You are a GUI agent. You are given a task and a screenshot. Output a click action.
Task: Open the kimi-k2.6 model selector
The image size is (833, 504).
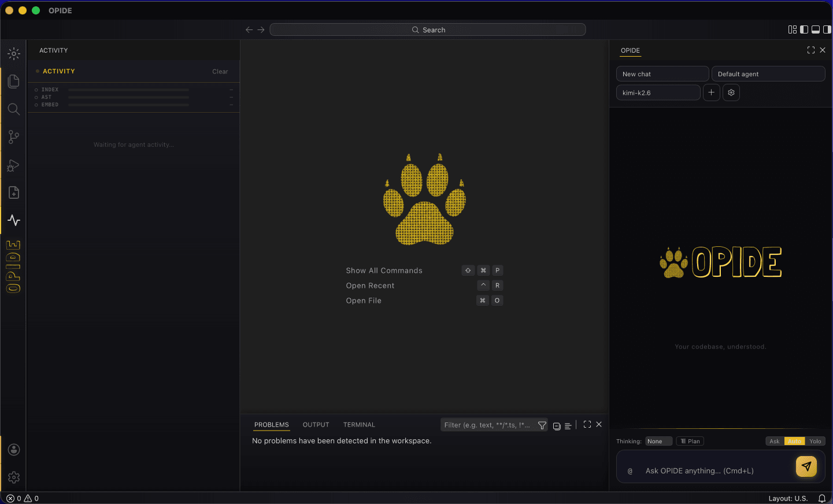[x=658, y=92]
